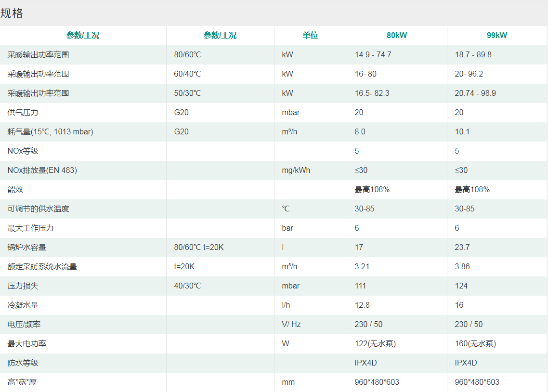
Task: Click the NOx排放量(EN 483) row label
Action: [x=42, y=170]
